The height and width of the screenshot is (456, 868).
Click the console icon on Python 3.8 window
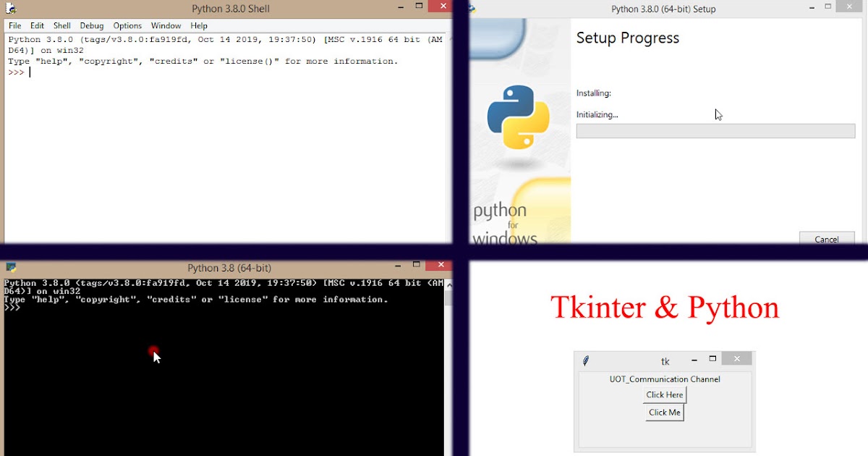point(10,267)
